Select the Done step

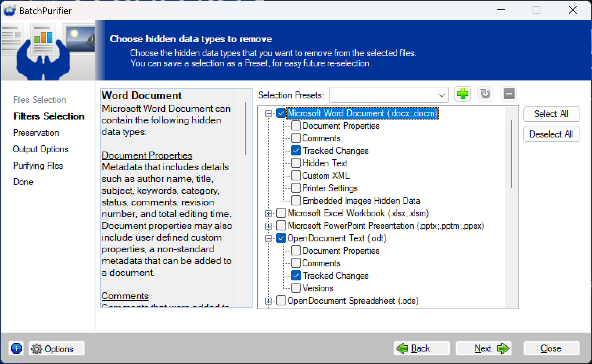click(x=23, y=182)
